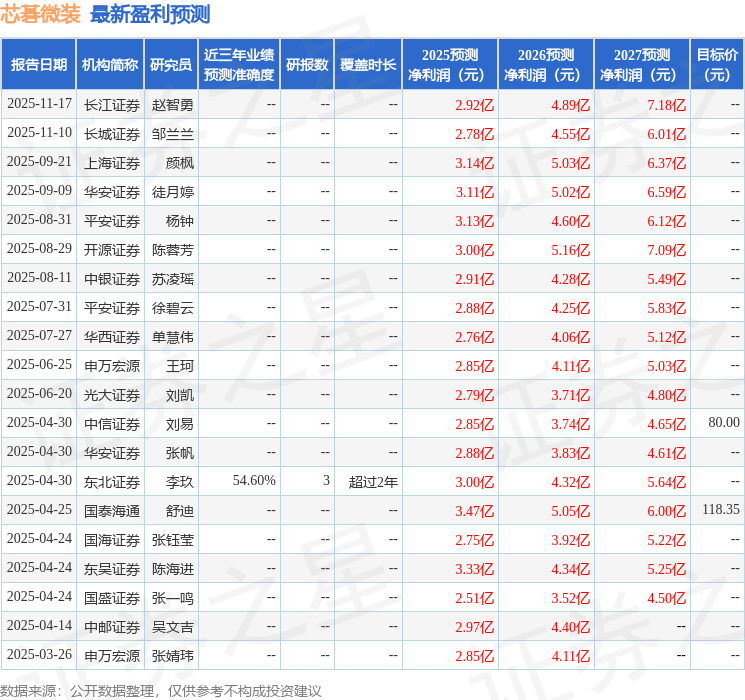This screenshot has height=700, width=745.
Task: Click 华西证券 institution cell
Action: [112, 337]
